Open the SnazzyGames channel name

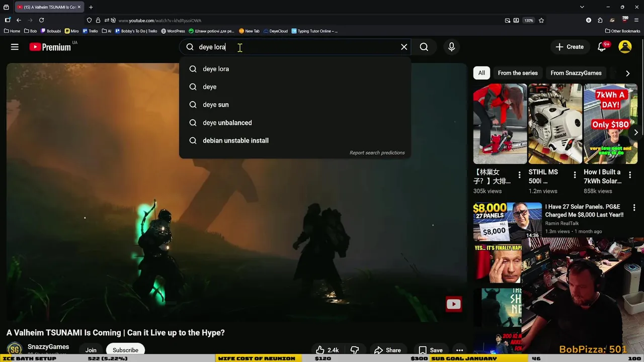click(48, 347)
